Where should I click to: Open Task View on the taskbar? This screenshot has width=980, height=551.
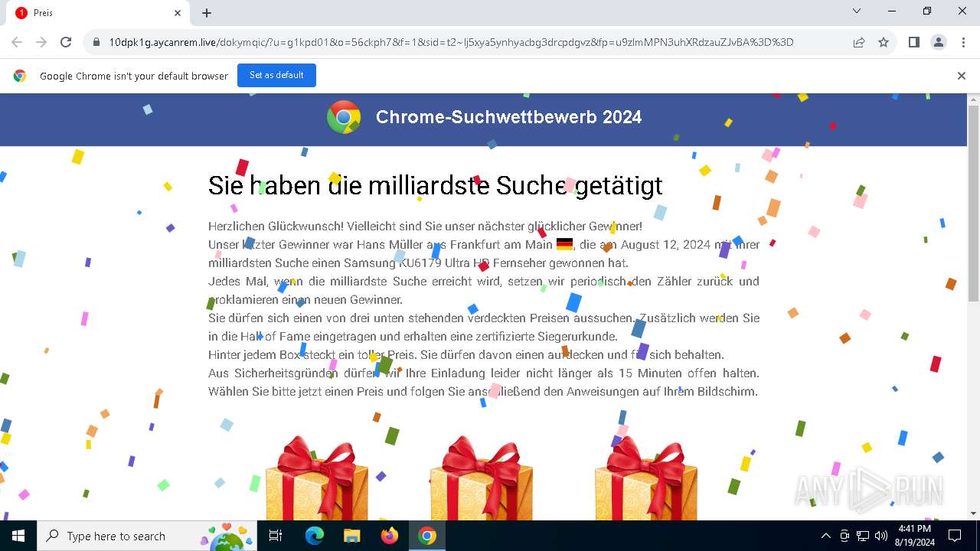pyautogui.click(x=276, y=536)
